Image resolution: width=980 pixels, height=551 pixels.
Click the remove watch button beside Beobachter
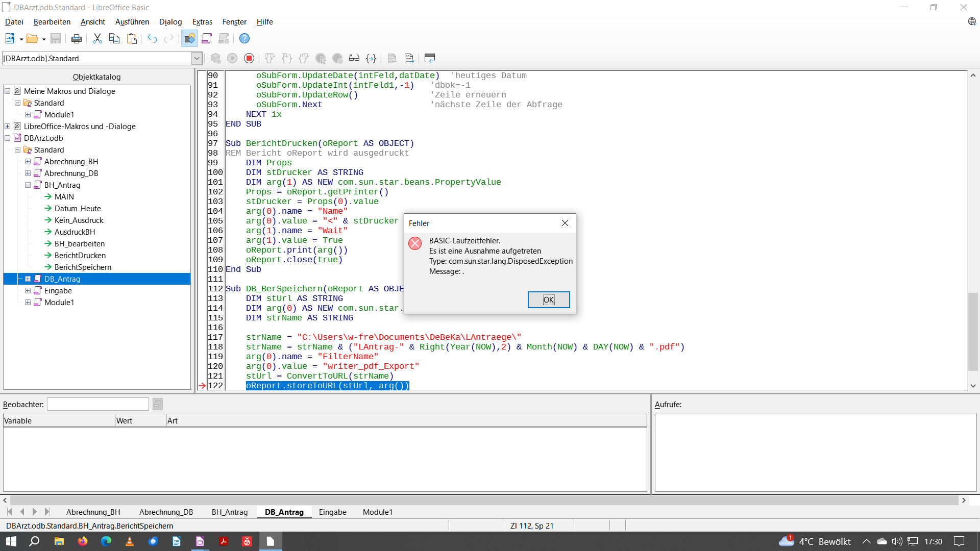point(158,405)
